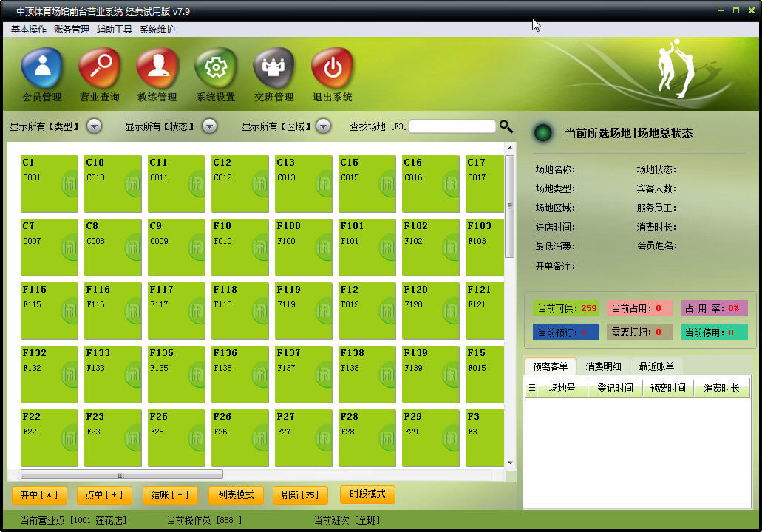Click the magnifier icon beside 查找场地
The image size is (762, 532).
point(506,126)
